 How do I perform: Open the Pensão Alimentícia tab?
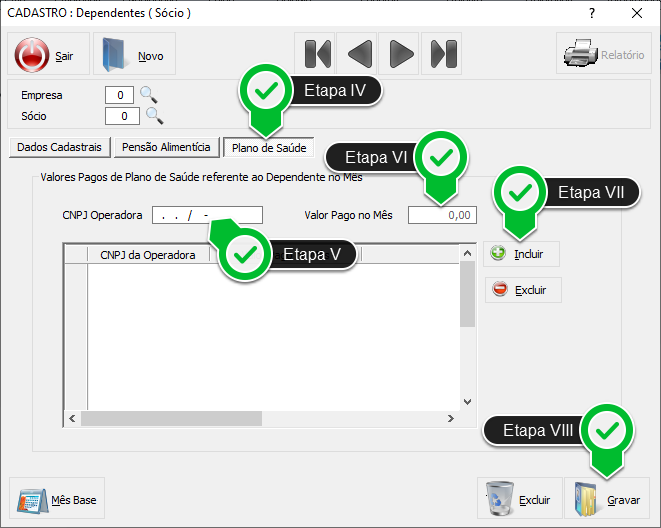pyautogui.click(x=166, y=147)
